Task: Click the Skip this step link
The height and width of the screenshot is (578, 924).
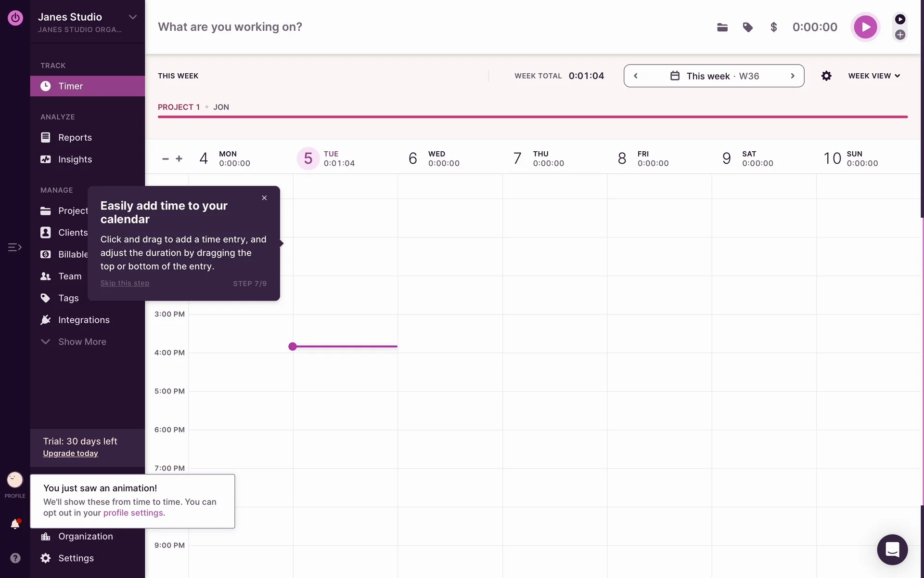Action: tap(125, 283)
